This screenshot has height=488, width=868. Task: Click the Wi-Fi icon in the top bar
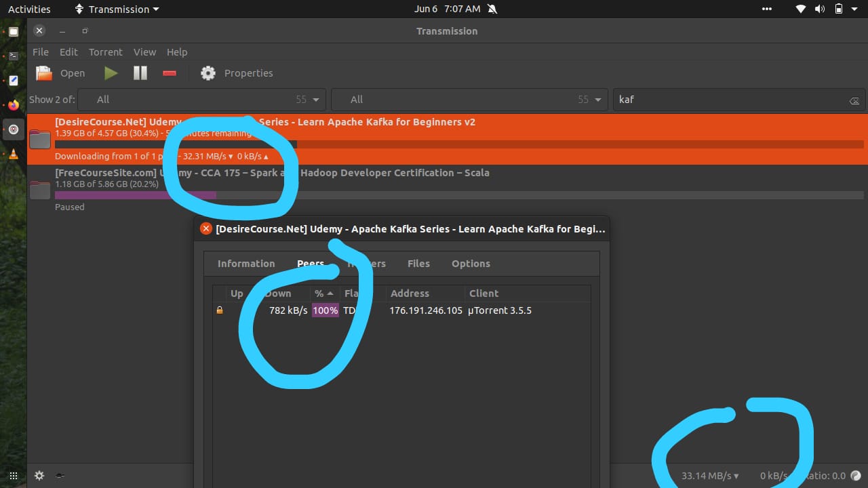pyautogui.click(x=801, y=9)
